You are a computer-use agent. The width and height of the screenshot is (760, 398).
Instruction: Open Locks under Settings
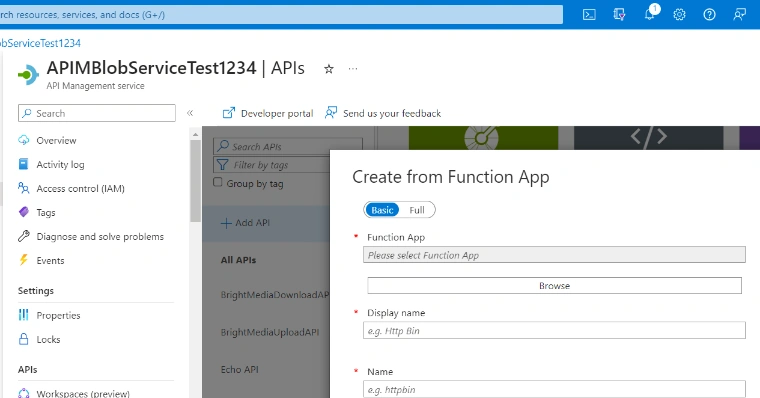coord(48,339)
